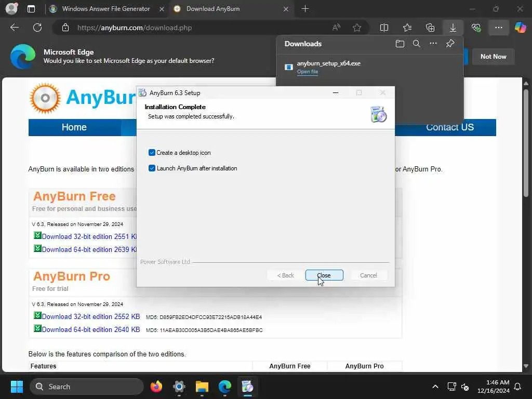Switch to Microsoft Edge taskbar icon

[224, 387]
